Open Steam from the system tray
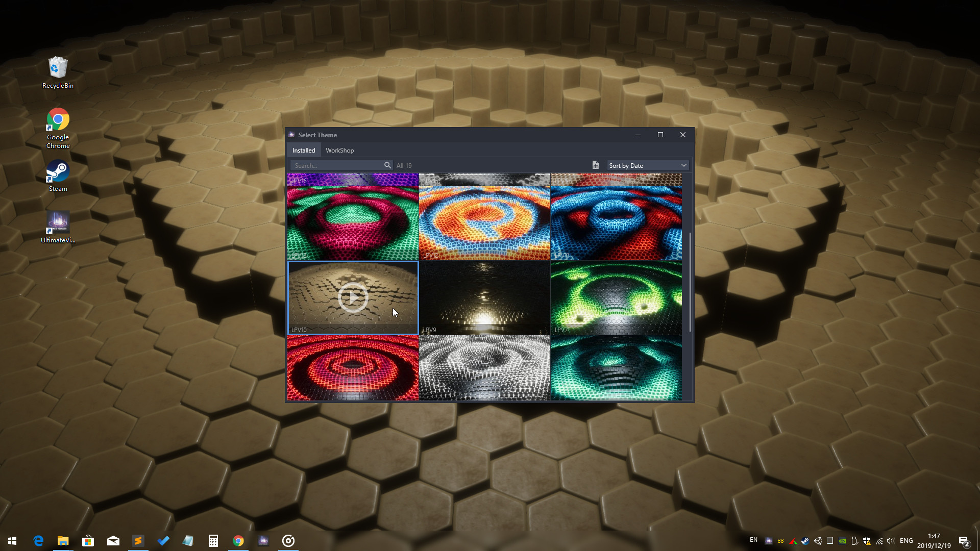Screen dimensions: 980x551 pyautogui.click(x=805, y=541)
